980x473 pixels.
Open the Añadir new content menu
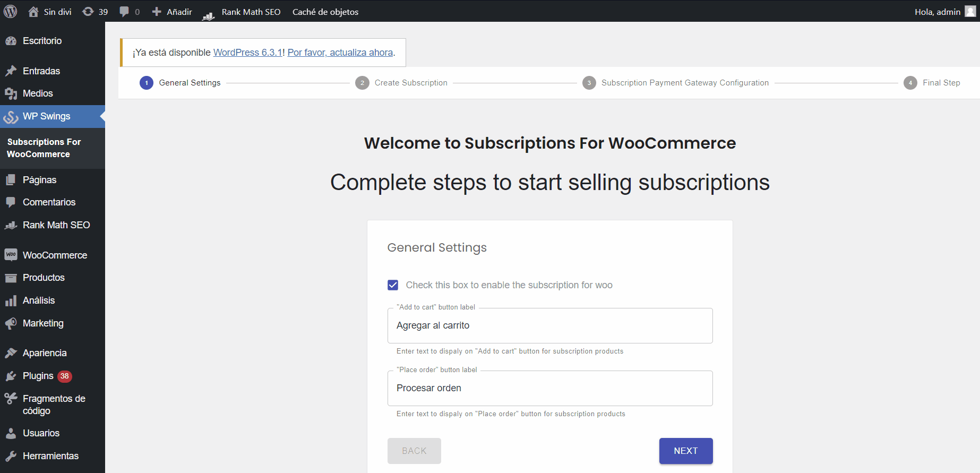pyautogui.click(x=172, y=12)
